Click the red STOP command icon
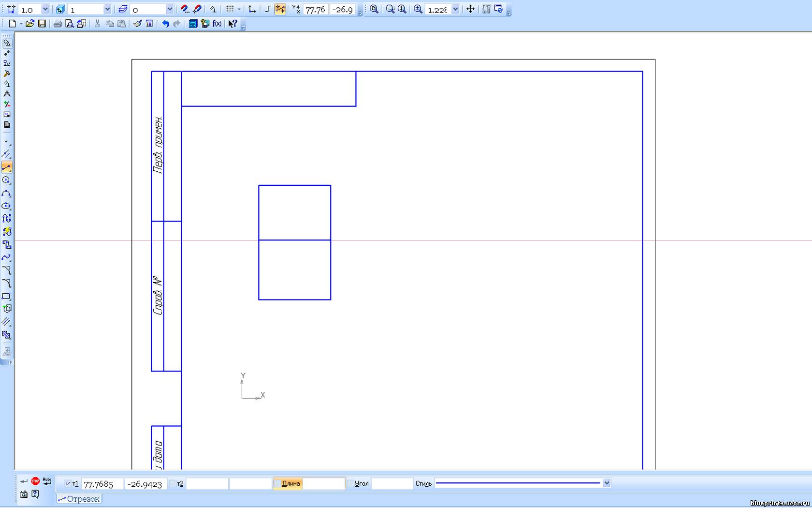The height and width of the screenshot is (508, 812). [x=35, y=481]
